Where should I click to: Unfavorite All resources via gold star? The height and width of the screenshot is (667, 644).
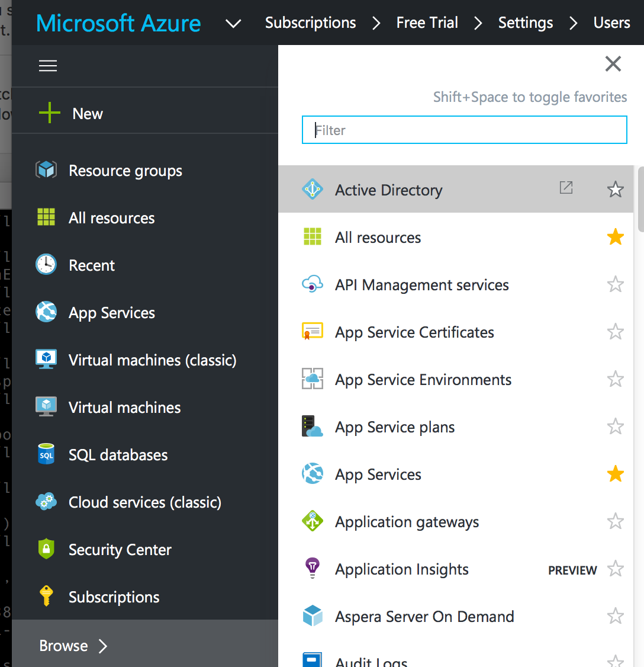[616, 237]
